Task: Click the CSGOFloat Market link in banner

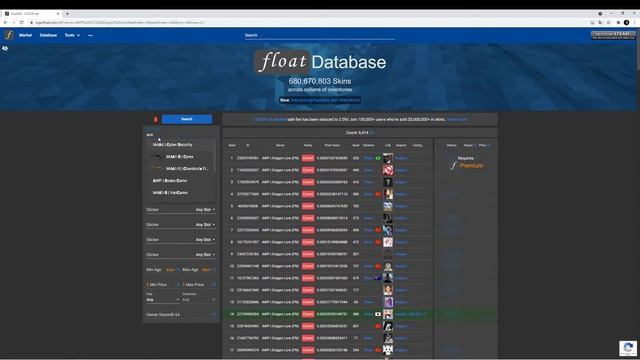Action: (269, 120)
